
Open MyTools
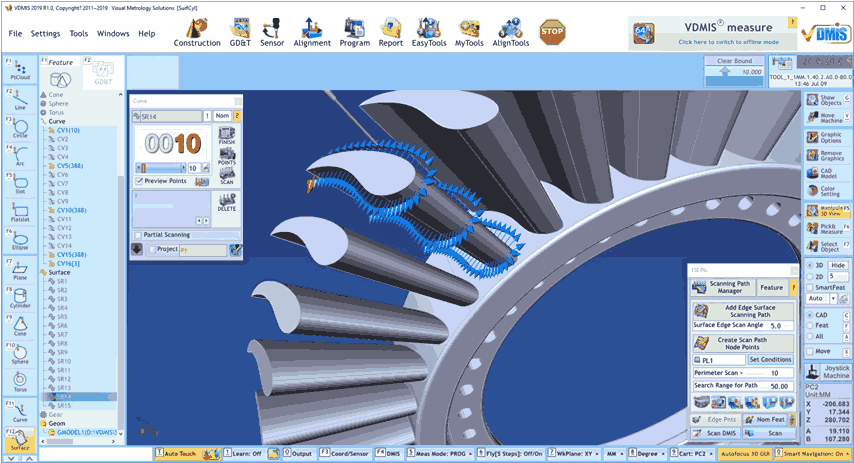click(x=469, y=33)
